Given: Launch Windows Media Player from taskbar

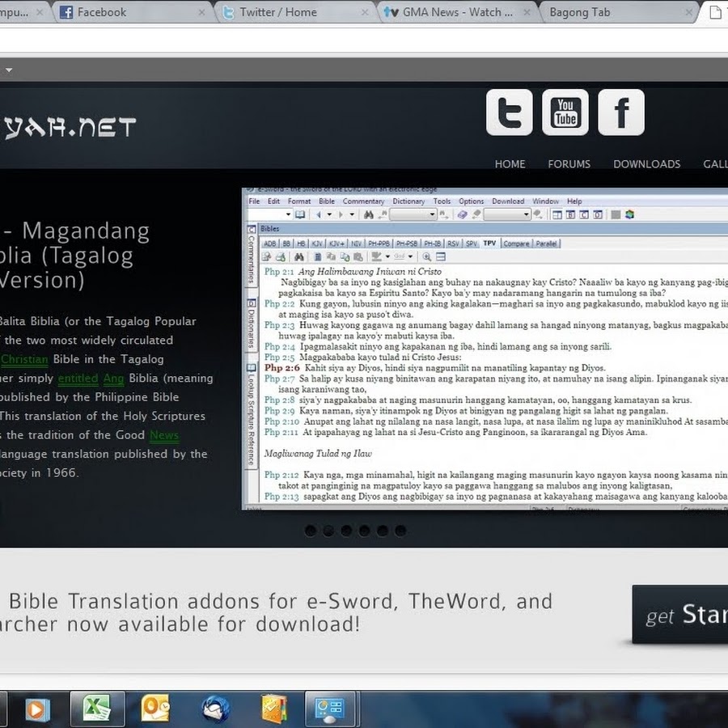Looking at the screenshot, I should point(36,709).
